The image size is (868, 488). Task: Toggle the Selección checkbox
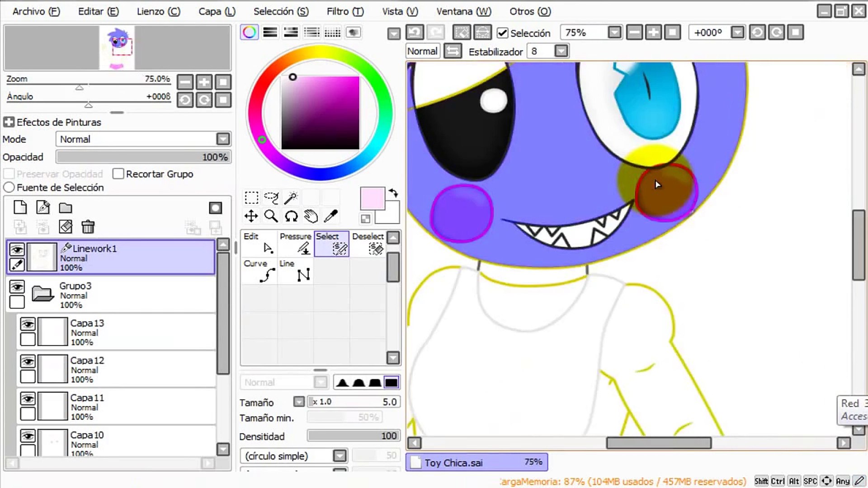click(502, 33)
